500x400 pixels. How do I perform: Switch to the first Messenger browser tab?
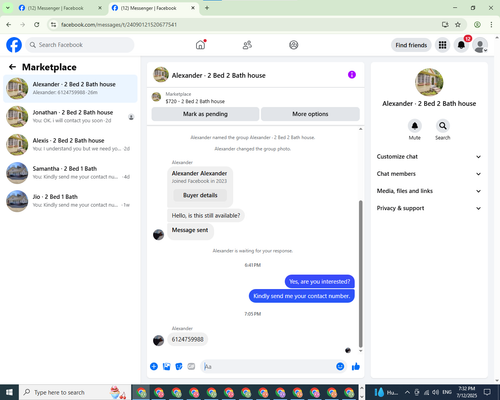(x=60, y=8)
